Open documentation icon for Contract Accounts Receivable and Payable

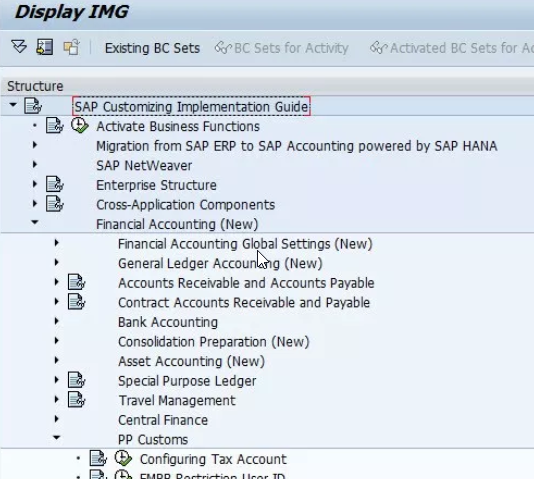pos(77,302)
